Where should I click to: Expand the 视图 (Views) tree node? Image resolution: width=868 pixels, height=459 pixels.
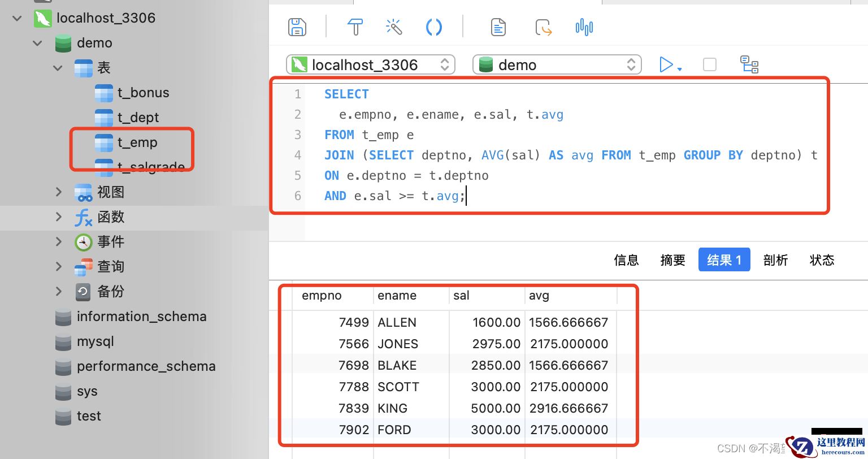tap(59, 192)
